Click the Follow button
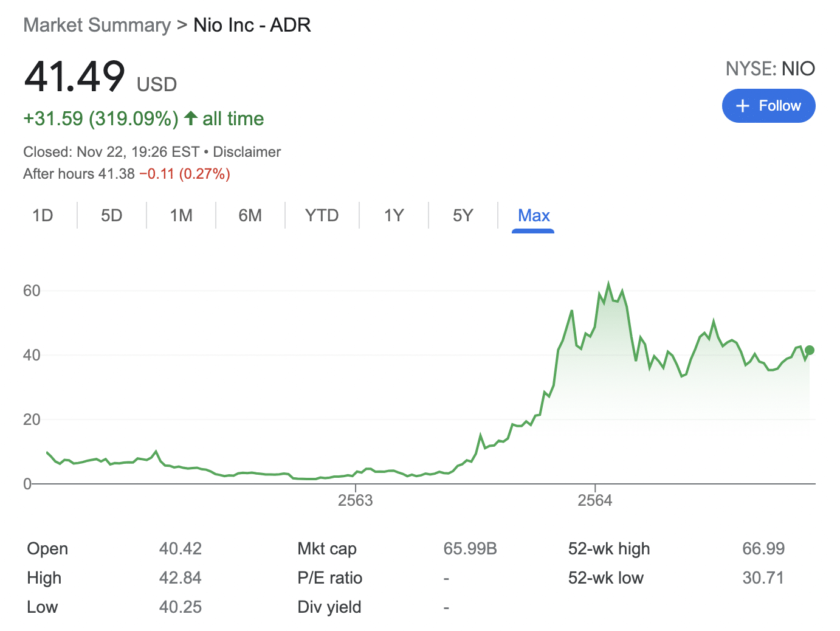Viewport: 840px width, 631px height. tap(768, 106)
